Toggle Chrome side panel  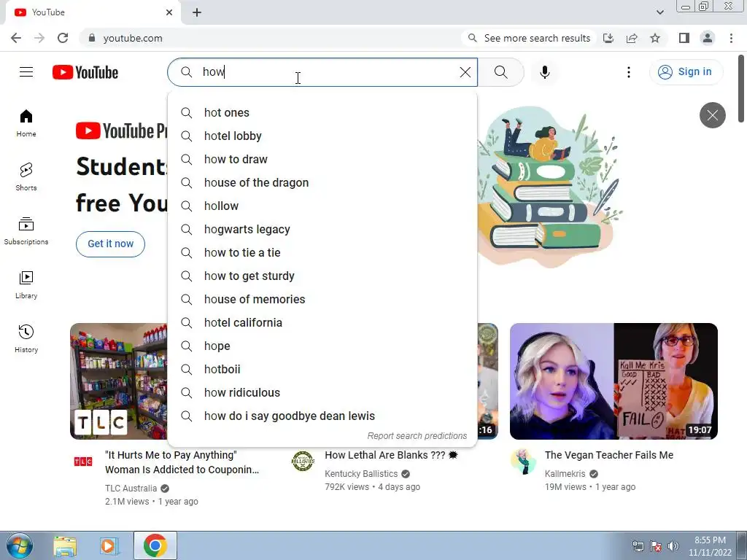pos(684,38)
